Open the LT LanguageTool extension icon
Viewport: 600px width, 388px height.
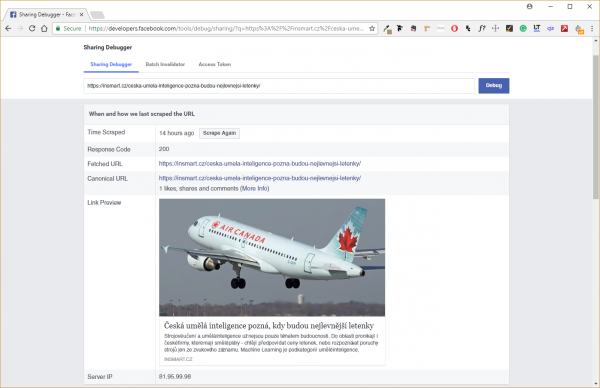(x=536, y=28)
